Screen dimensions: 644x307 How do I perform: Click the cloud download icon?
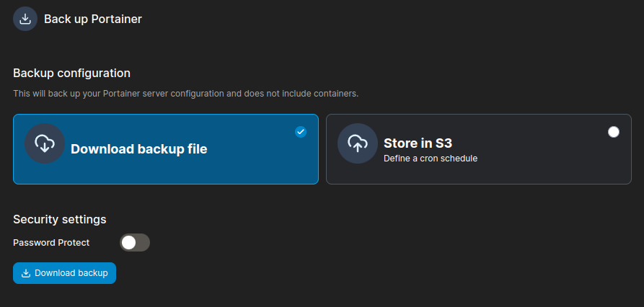coord(45,143)
